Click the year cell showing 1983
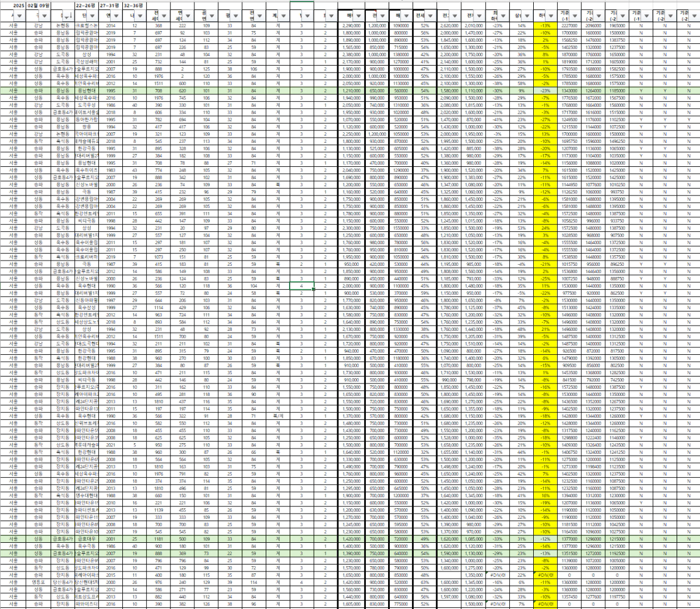Image resolution: width=700 pixels, height=609 pixels. tap(110, 170)
